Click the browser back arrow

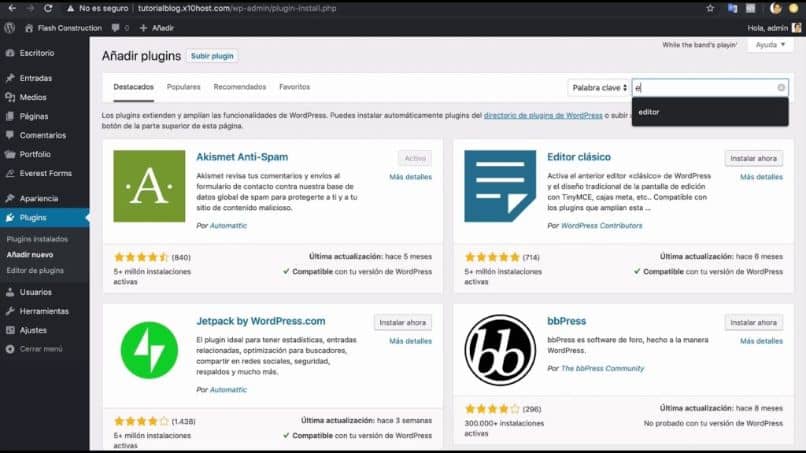[x=12, y=8]
